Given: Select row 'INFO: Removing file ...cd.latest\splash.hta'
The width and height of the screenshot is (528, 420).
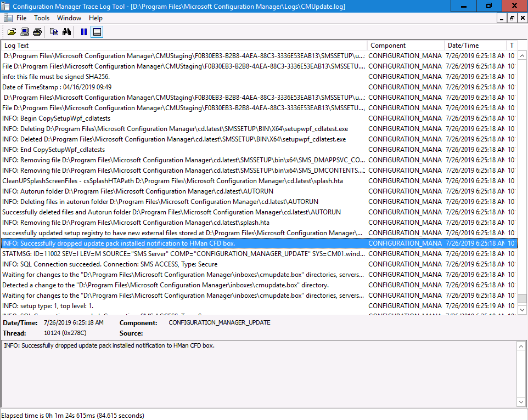Looking at the screenshot, I should pyautogui.click(x=259, y=223).
